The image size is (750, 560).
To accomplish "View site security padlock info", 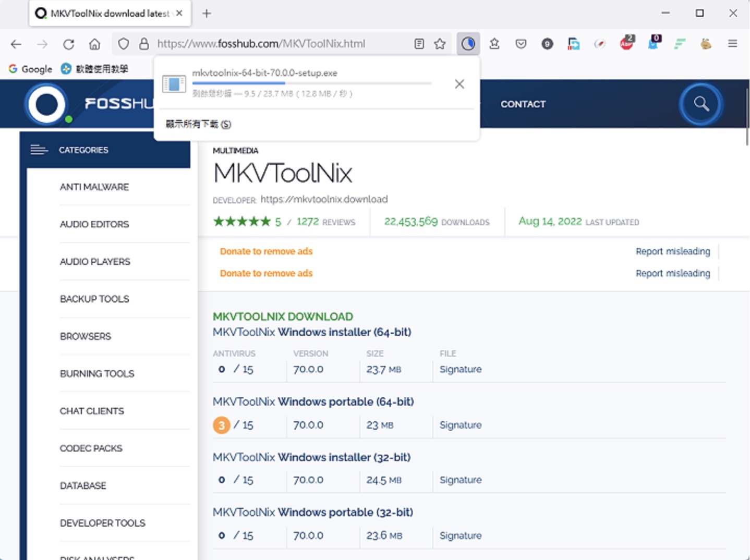I will [x=144, y=44].
